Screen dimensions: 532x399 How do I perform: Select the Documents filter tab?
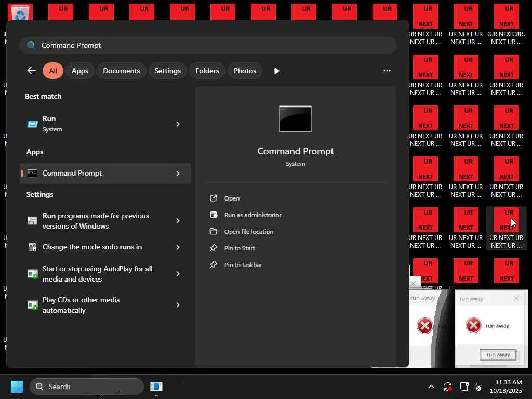tap(121, 71)
